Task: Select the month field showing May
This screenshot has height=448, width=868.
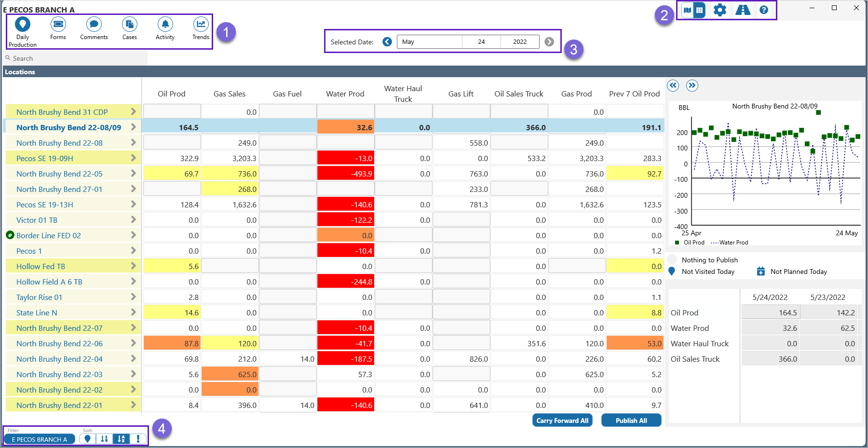Action: (429, 42)
